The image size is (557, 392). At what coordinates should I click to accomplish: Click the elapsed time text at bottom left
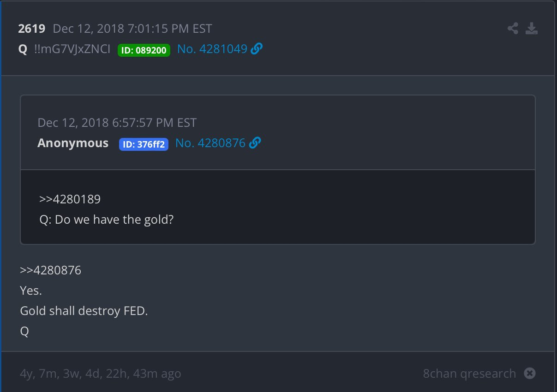point(101,373)
